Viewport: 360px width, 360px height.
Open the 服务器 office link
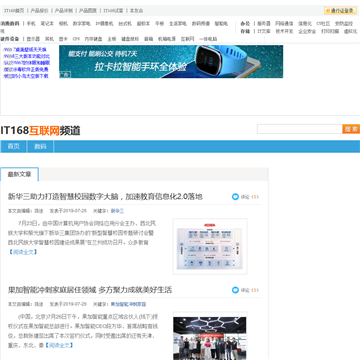click(264, 24)
